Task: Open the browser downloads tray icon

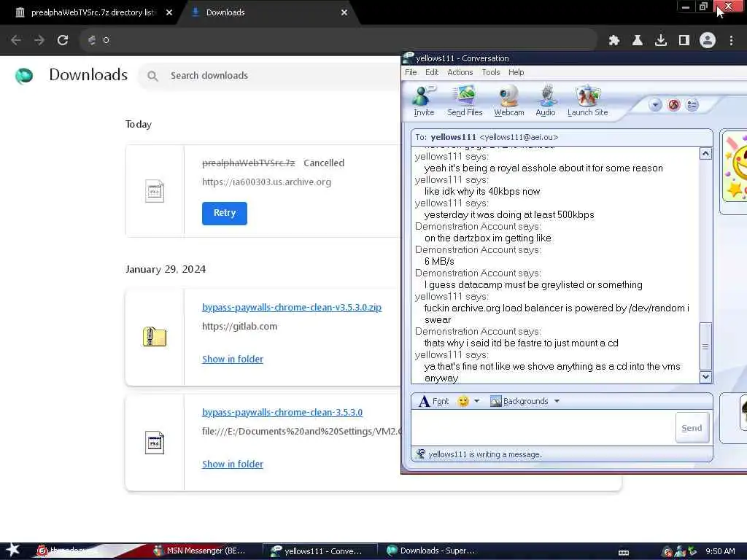Action: tap(661, 41)
